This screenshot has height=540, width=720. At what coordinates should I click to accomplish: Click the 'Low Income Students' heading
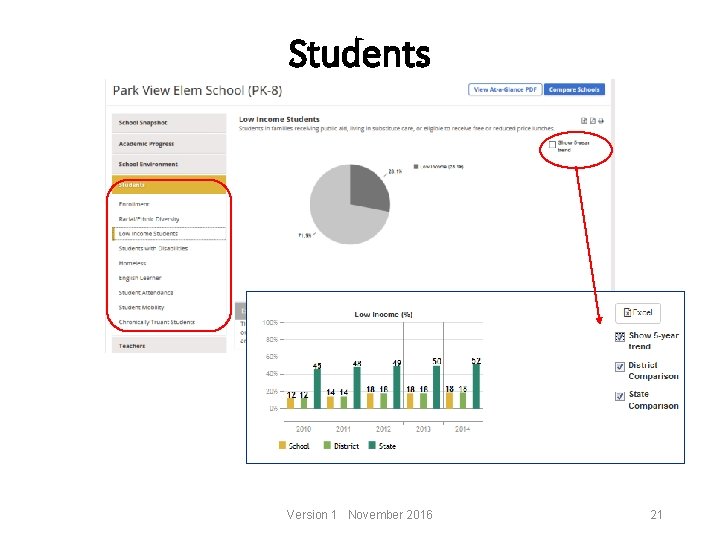coord(279,119)
